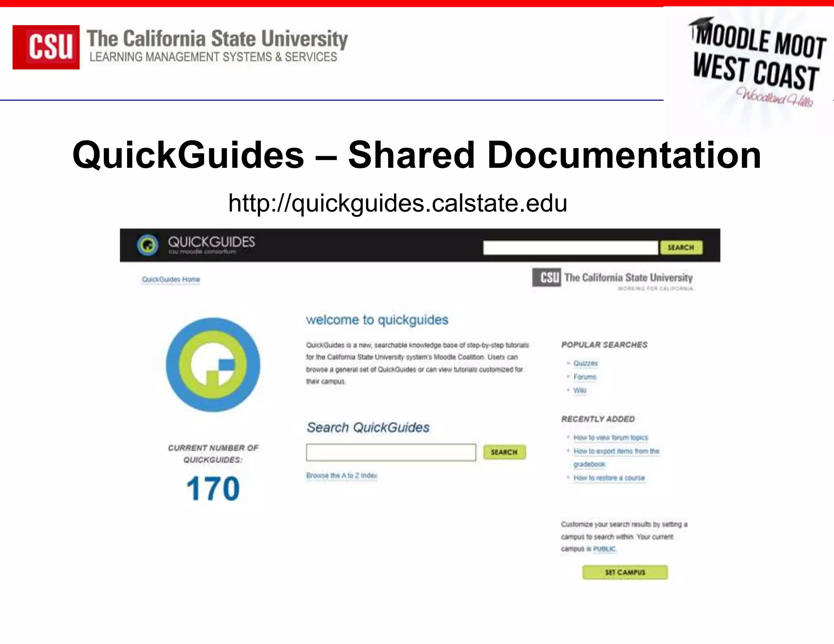
Task: Click the PUBLIC campus link
Action: click(x=604, y=549)
